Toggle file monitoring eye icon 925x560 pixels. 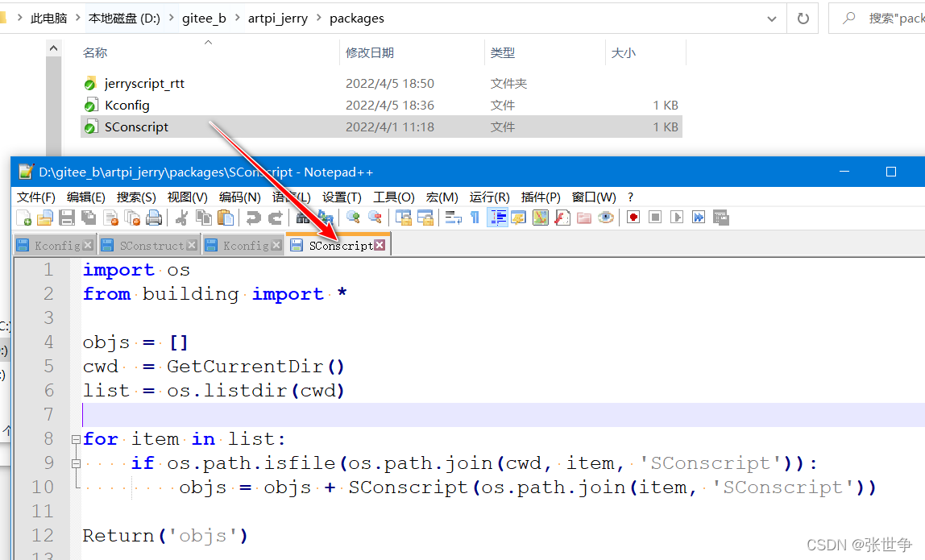pyautogui.click(x=606, y=218)
